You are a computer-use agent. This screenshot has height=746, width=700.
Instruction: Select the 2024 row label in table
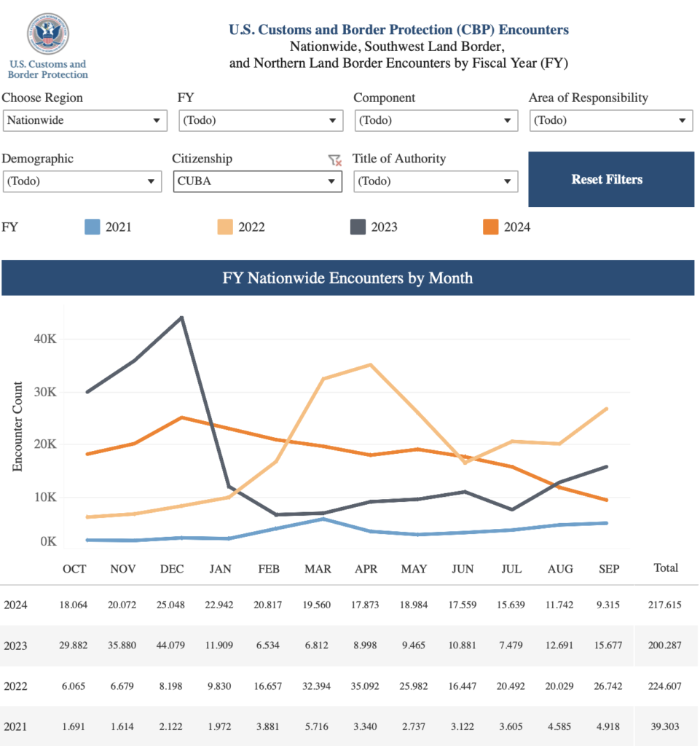click(x=17, y=605)
